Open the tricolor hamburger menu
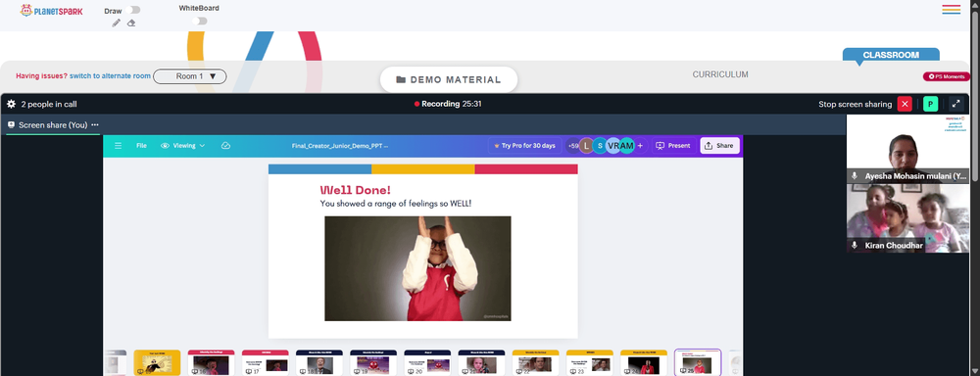980x376 pixels. pos(952,10)
